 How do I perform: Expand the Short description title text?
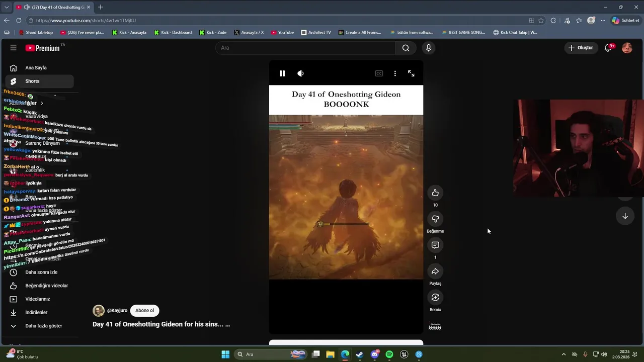click(161, 324)
